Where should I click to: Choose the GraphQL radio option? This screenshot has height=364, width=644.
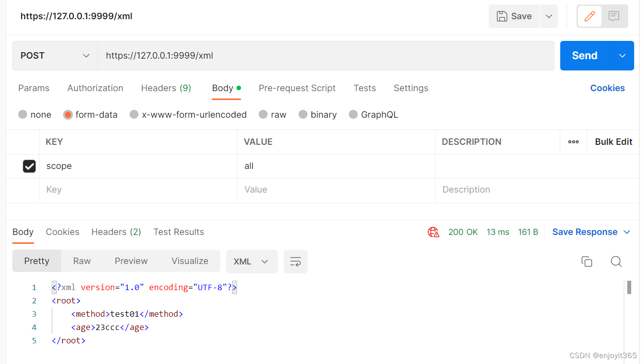click(353, 114)
